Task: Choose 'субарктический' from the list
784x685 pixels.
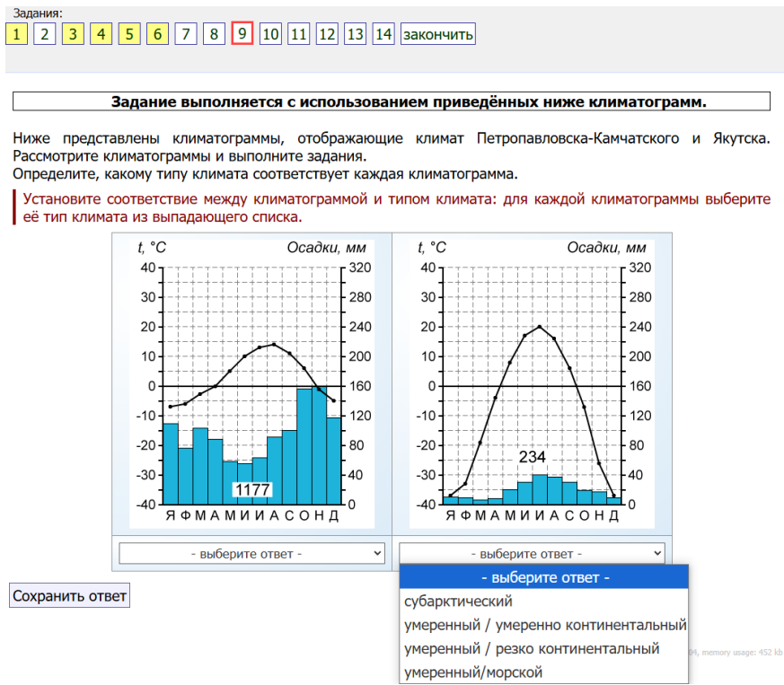Action: tap(458, 602)
